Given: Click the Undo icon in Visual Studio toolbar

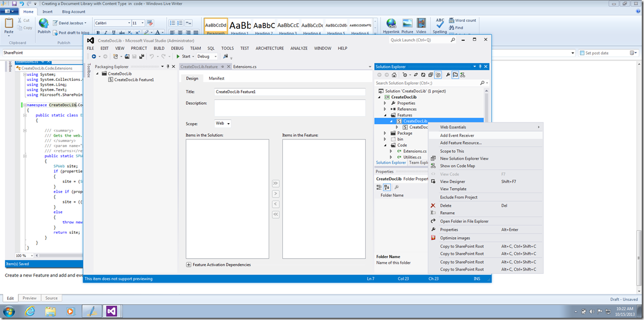Looking at the screenshot, I should (x=152, y=56).
